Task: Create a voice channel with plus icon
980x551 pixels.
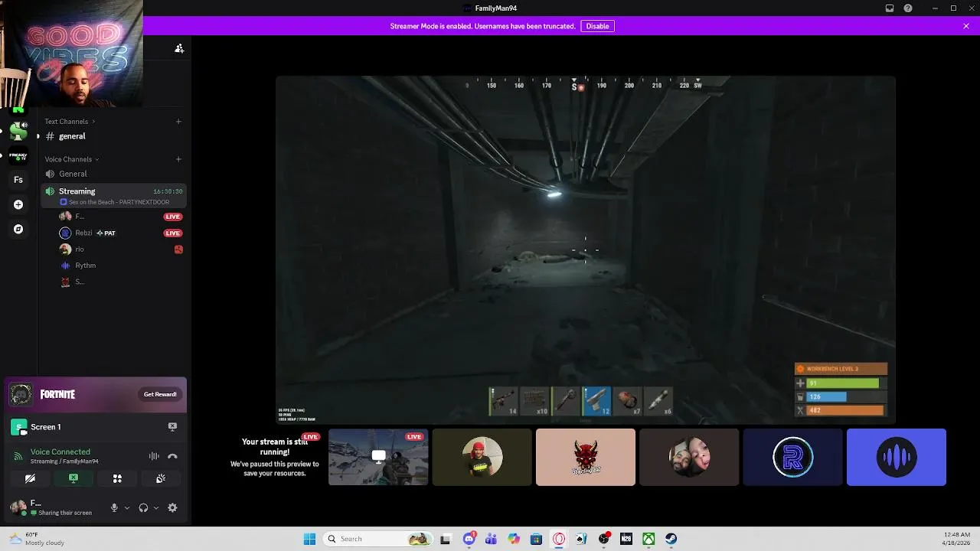Action: [178, 159]
